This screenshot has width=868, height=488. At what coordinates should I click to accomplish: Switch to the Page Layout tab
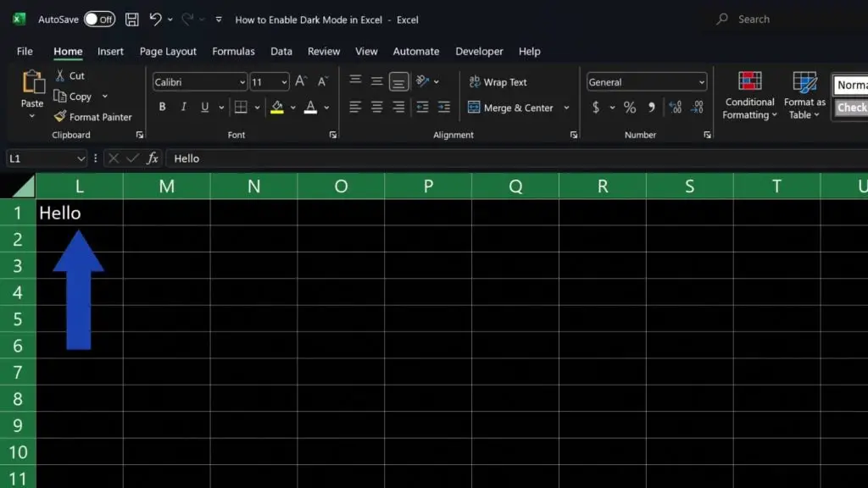168,51
